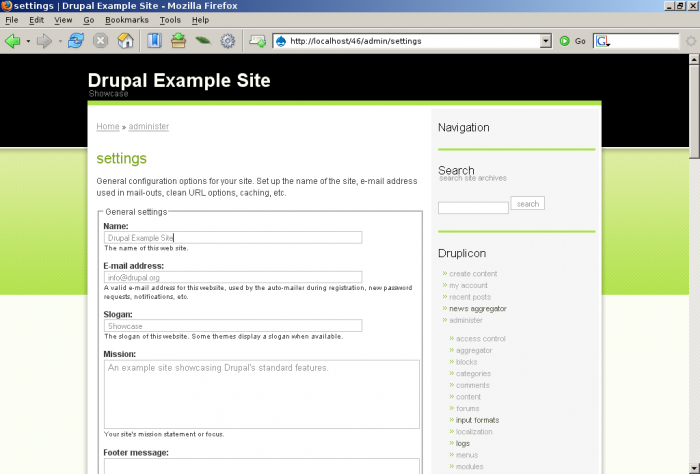
Task: Click the sidebar site search field
Action: 473,208
